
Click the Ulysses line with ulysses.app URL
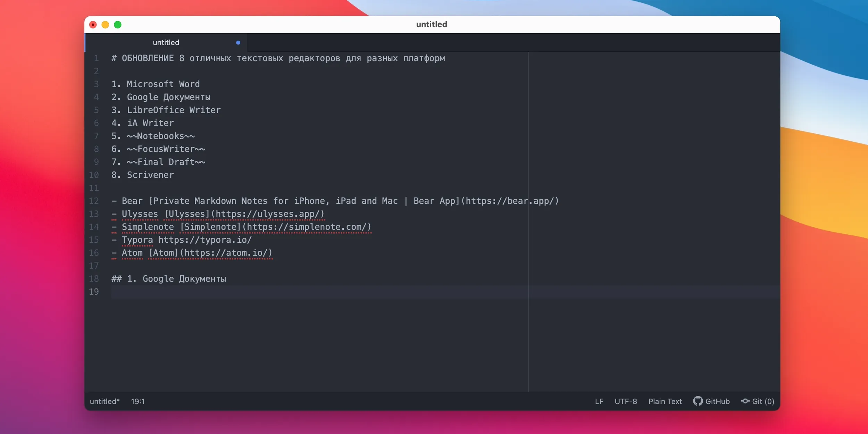pyautogui.click(x=218, y=214)
